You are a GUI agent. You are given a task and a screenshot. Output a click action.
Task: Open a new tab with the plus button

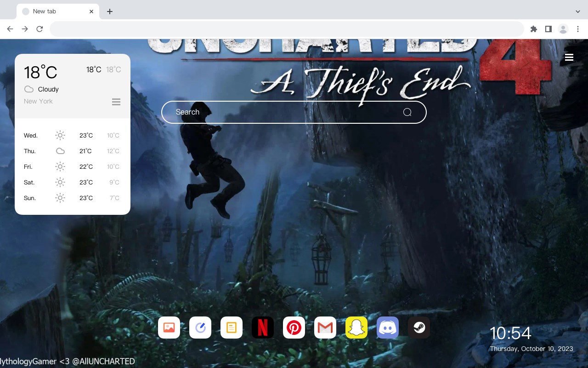coord(109,11)
